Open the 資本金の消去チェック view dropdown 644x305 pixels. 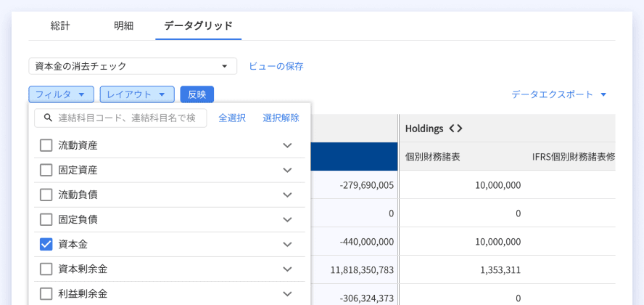coord(133,66)
